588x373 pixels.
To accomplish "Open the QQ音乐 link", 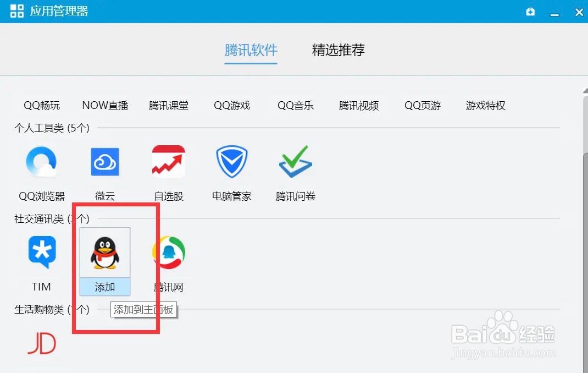I will pyautogui.click(x=296, y=106).
